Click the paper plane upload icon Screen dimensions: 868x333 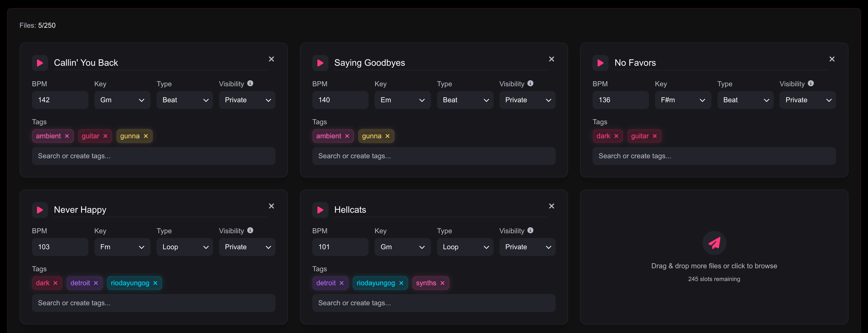(714, 243)
